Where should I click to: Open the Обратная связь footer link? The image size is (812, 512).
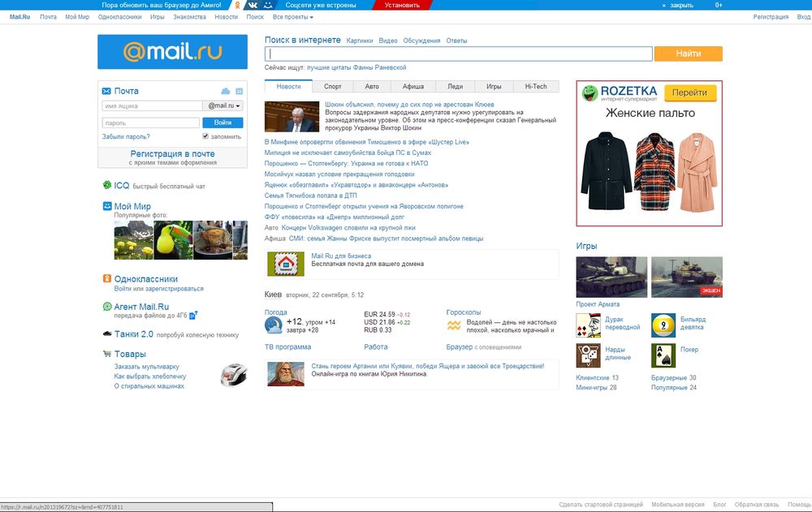pyautogui.click(x=757, y=504)
